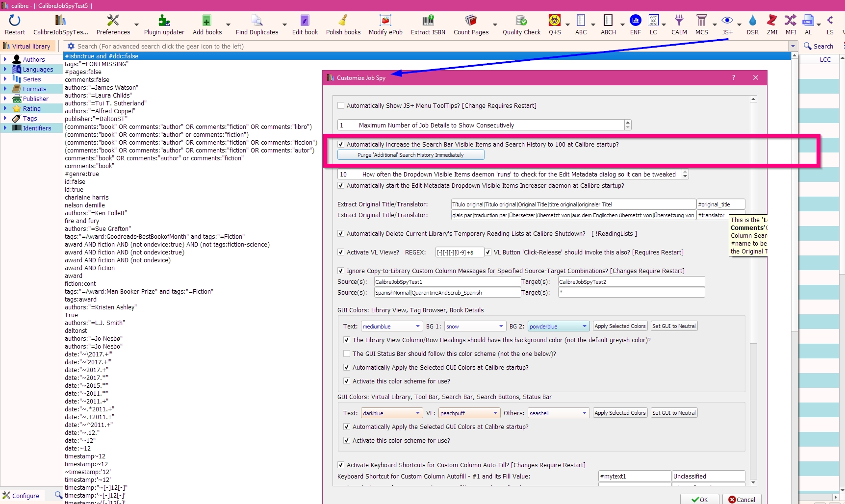
Task: Increase Maximum Number of Job Details value
Action: pyautogui.click(x=628, y=123)
